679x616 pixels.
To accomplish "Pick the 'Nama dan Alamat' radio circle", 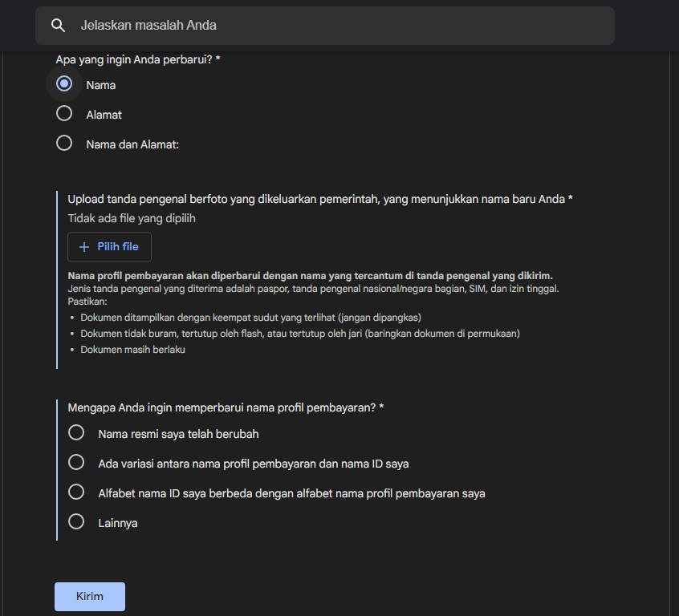I will (x=64, y=144).
